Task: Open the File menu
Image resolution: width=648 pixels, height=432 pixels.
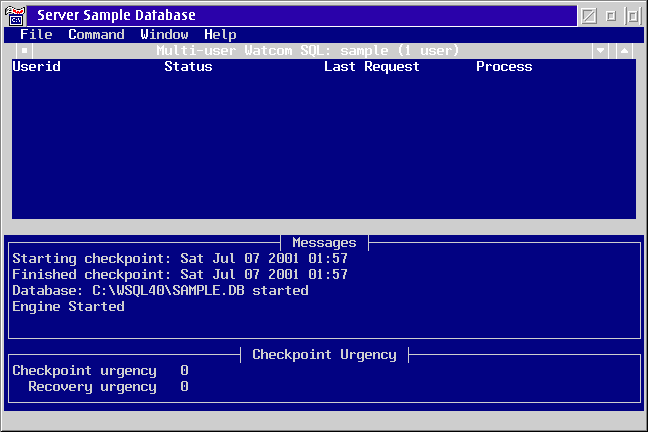Action: pyautogui.click(x=36, y=34)
